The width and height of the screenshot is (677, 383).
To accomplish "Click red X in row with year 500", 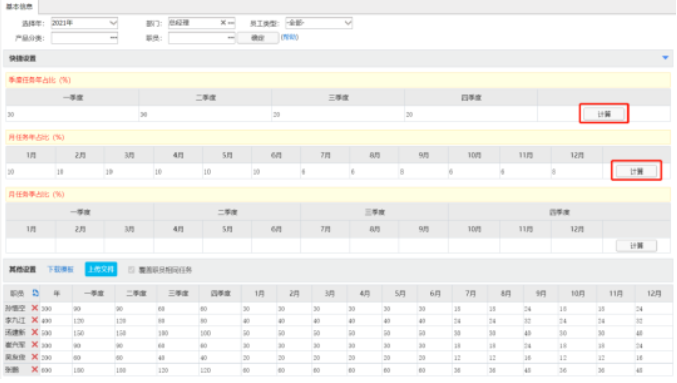I will (x=35, y=332).
